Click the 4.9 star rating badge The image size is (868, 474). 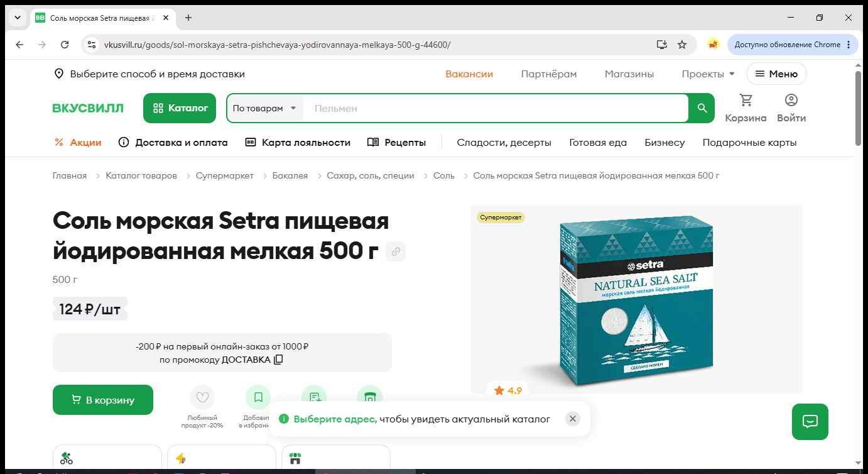pos(508,390)
